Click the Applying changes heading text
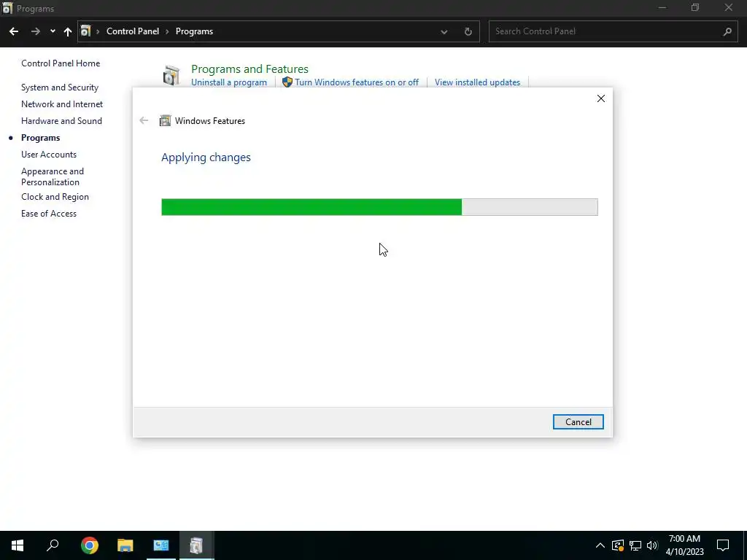The width and height of the screenshot is (747, 560). pos(206,157)
